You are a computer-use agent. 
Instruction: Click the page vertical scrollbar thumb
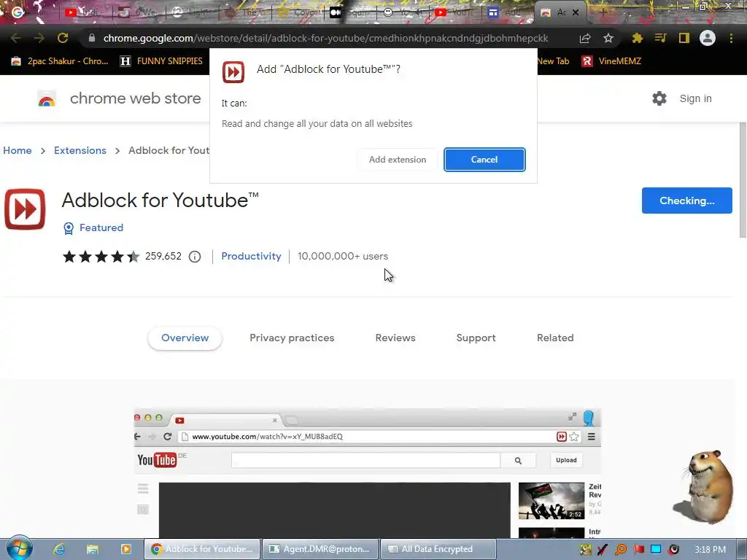coord(743,180)
